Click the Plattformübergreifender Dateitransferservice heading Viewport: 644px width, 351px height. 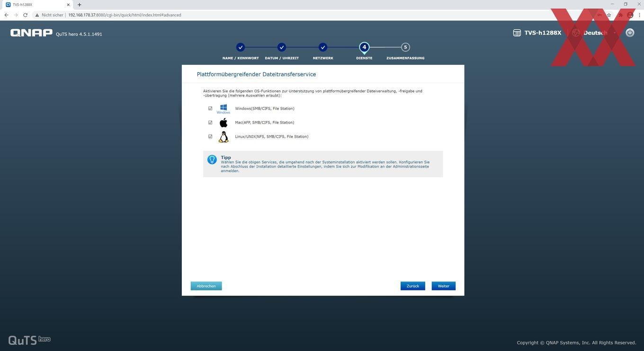tap(256, 74)
